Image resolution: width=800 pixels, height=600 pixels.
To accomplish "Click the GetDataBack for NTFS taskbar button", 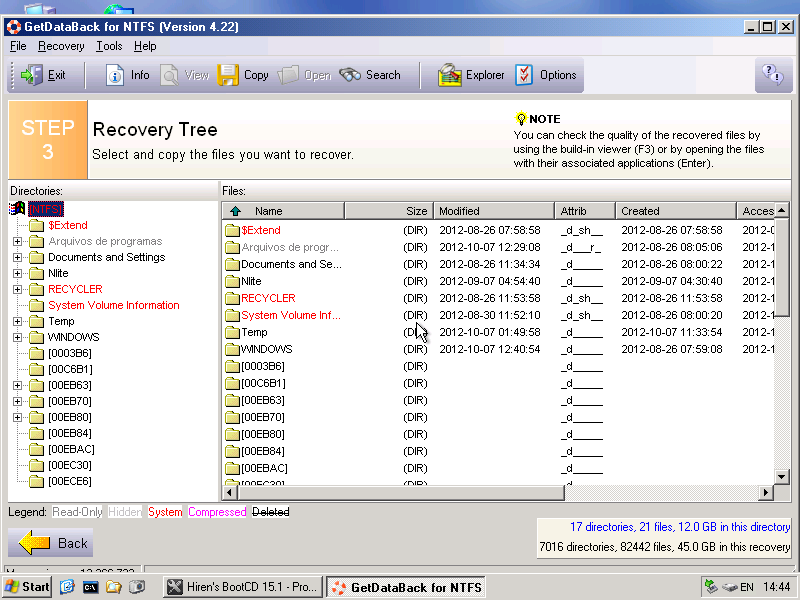I will pos(406,587).
